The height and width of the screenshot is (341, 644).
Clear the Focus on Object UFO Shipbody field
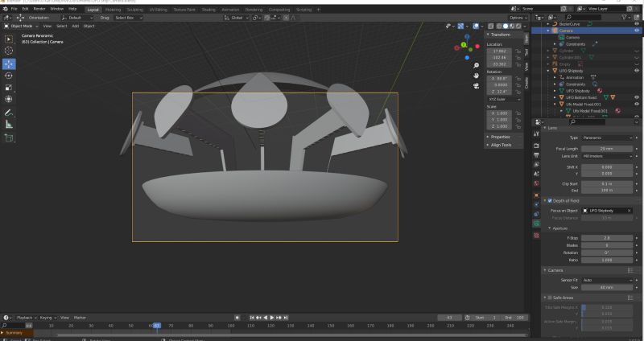tap(630, 211)
